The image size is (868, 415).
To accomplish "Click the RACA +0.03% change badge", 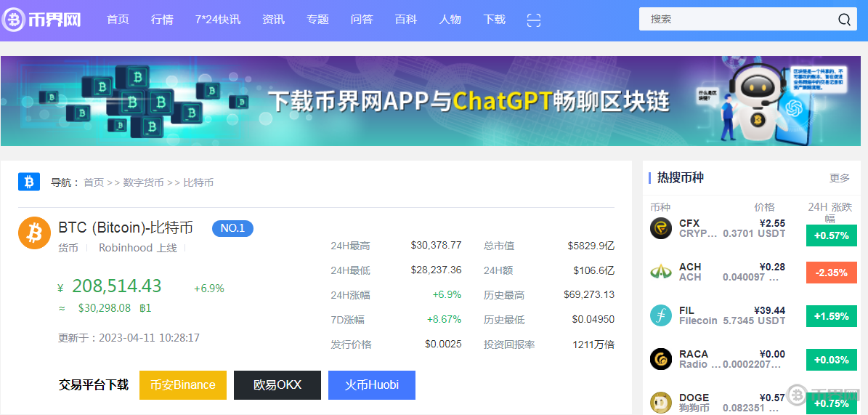I will pos(832,360).
